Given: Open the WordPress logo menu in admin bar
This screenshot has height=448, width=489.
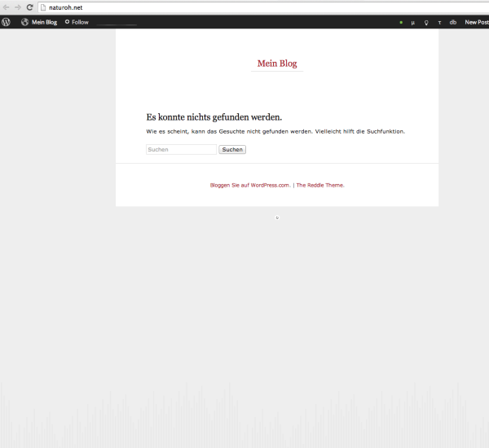Looking at the screenshot, I should 6,22.
